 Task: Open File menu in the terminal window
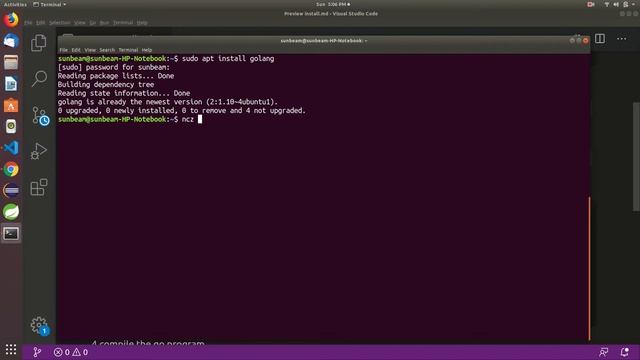point(64,50)
